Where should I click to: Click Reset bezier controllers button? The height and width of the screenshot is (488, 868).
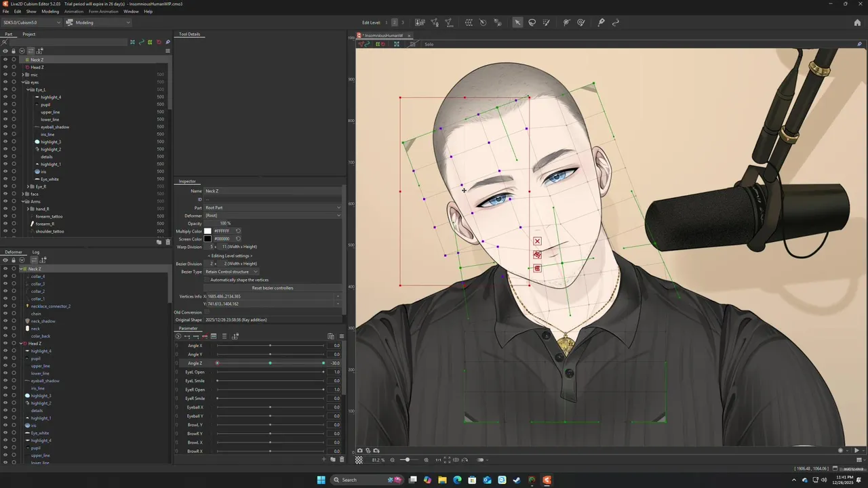(x=273, y=288)
